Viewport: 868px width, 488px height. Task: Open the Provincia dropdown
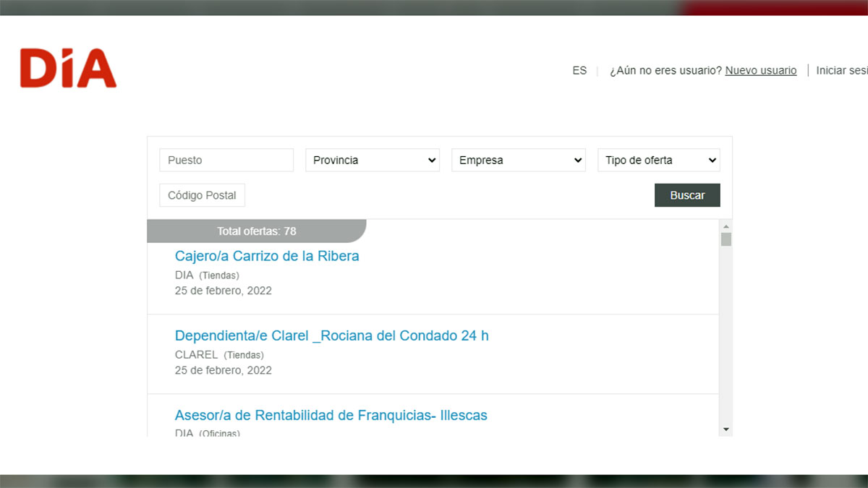pos(372,160)
